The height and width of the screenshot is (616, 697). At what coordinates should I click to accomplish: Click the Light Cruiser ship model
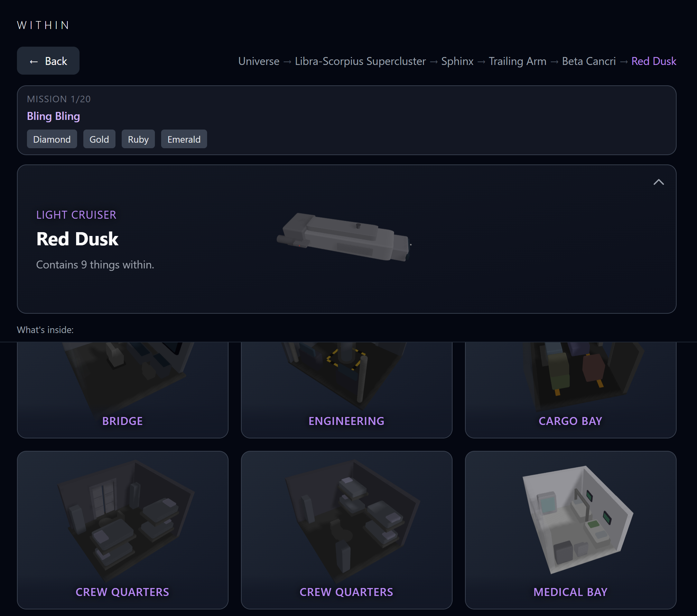[x=344, y=237]
